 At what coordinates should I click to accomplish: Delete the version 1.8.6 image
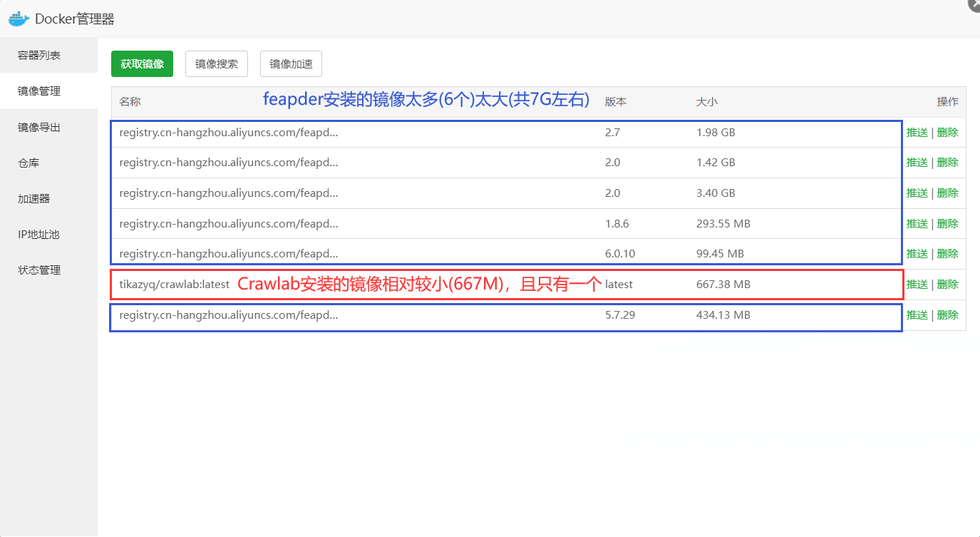(947, 224)
